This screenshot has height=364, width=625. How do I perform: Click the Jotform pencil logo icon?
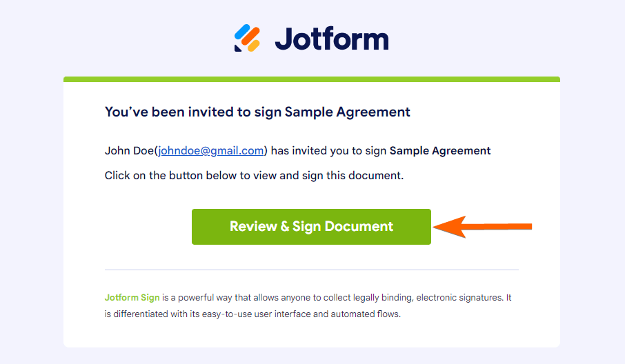[x=247, y=38]
